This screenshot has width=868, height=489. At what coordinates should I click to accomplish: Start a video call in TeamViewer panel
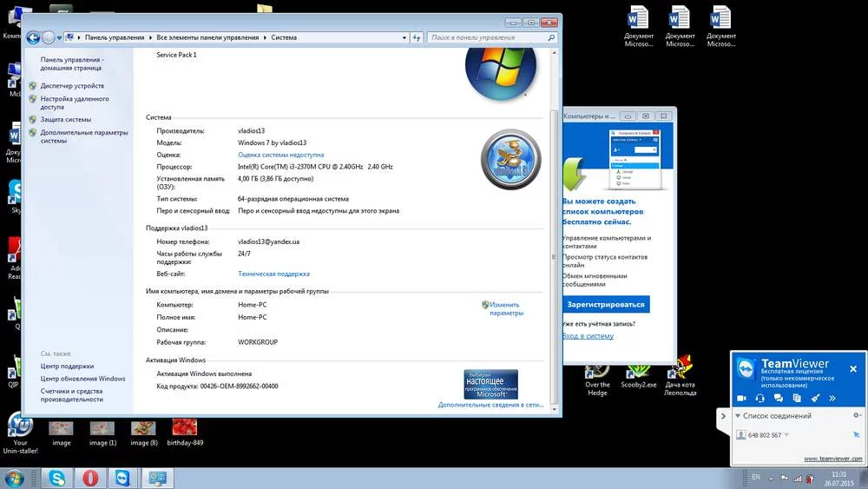(742, 398)
